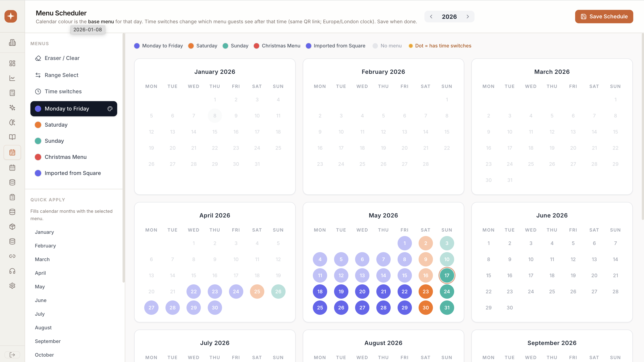The image size is (644, 362).
Task: Select the Monday to Friday menu
Action: coord(74,109)
